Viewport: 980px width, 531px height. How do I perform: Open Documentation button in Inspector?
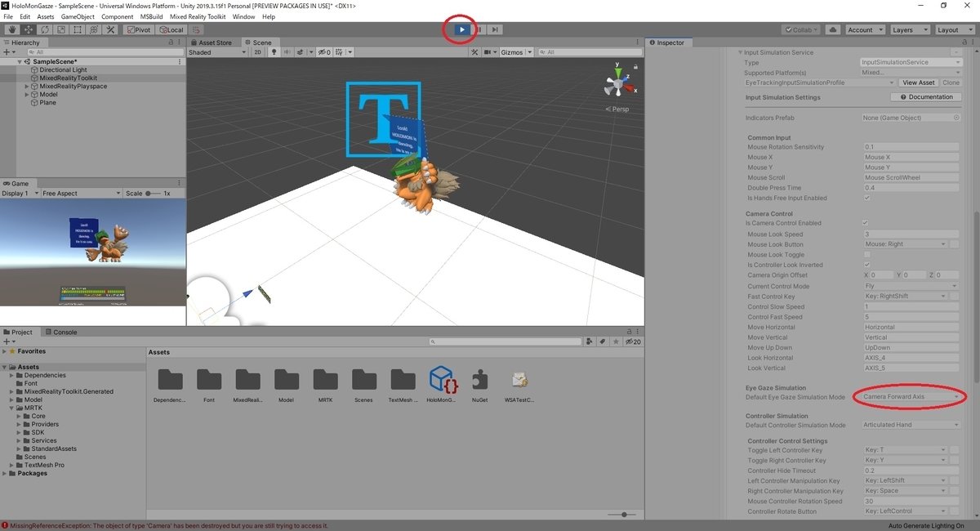coord(926,96)
